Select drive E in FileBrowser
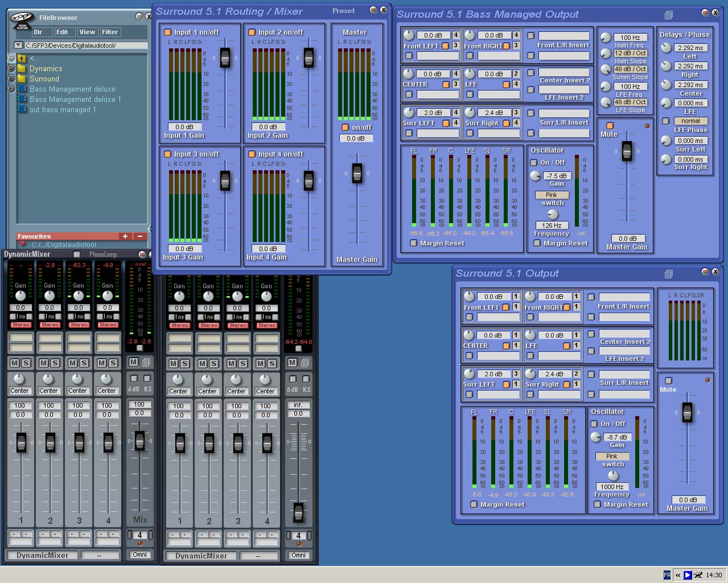Viewport: 728px width, 583px height. (x=11, y=79)
